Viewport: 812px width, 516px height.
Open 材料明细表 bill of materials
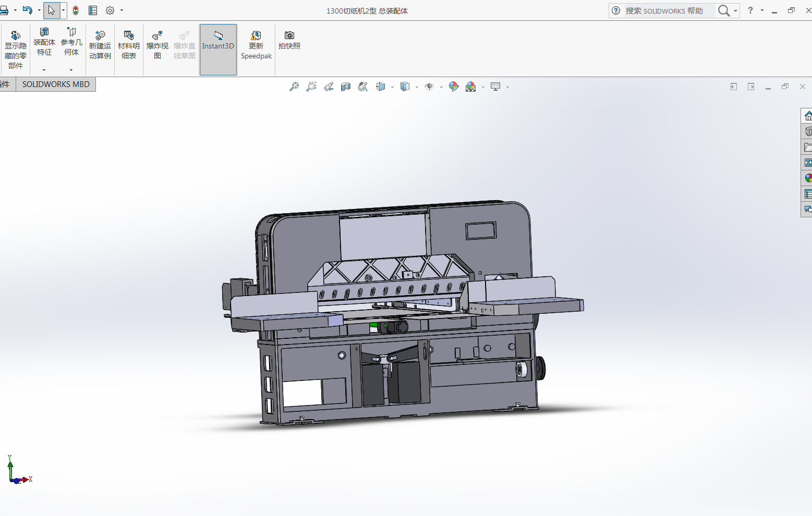(x=129, y=45)
